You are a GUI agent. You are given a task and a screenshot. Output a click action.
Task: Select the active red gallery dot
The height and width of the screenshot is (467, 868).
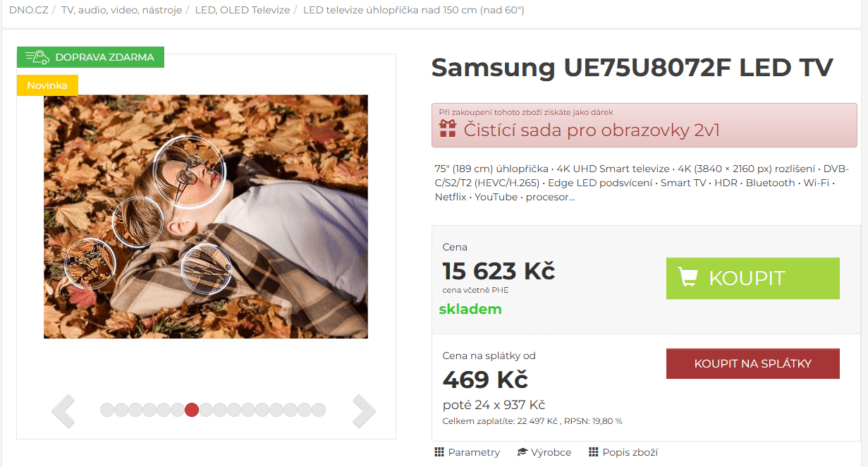tap(192, 410)
